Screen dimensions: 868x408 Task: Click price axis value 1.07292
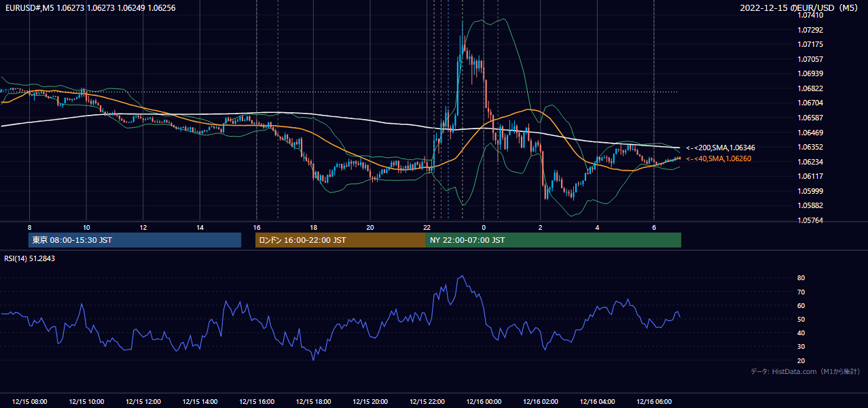810,30
